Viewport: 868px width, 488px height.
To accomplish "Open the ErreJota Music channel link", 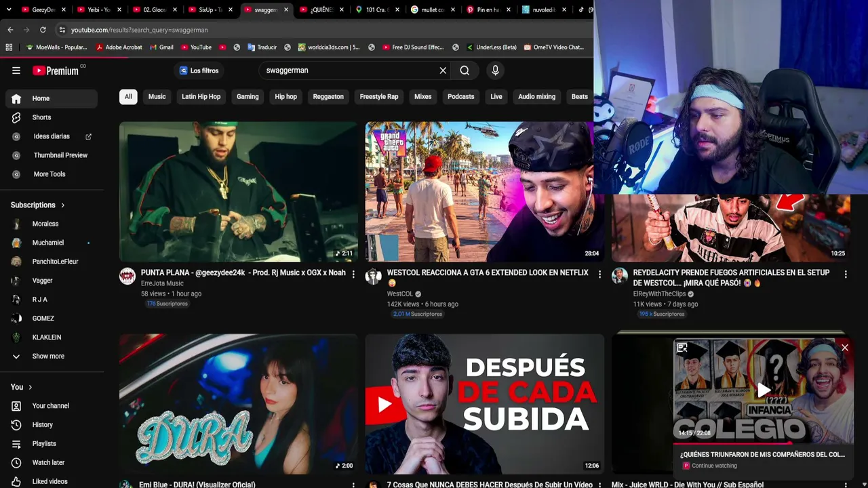I will click(x=162, y=283).
